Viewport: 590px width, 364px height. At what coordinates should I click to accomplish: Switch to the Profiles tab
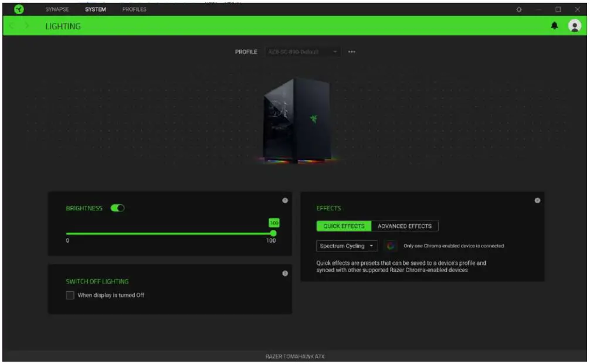(135, 9)
